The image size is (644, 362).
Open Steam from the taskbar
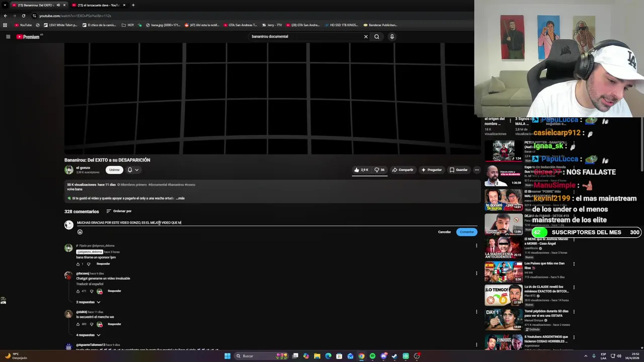[394, 356]
